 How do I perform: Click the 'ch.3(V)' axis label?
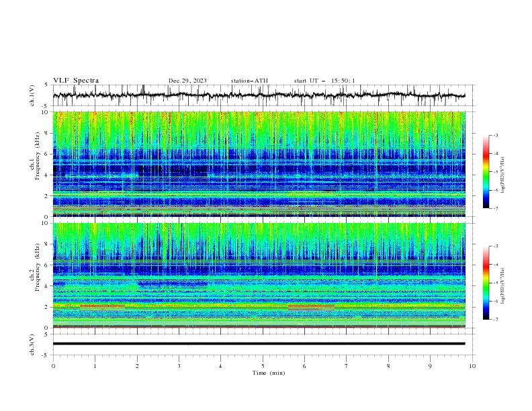click(x=32, y=345)
